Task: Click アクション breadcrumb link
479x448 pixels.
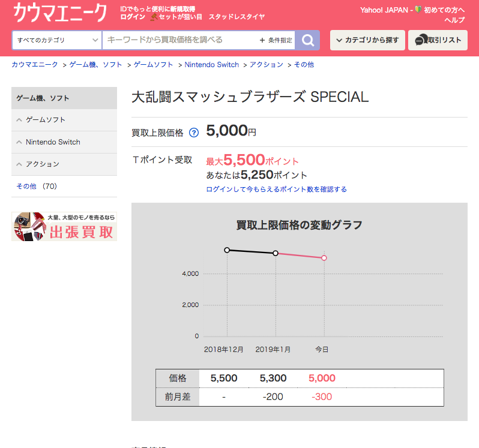Action: tap(267, 64)
